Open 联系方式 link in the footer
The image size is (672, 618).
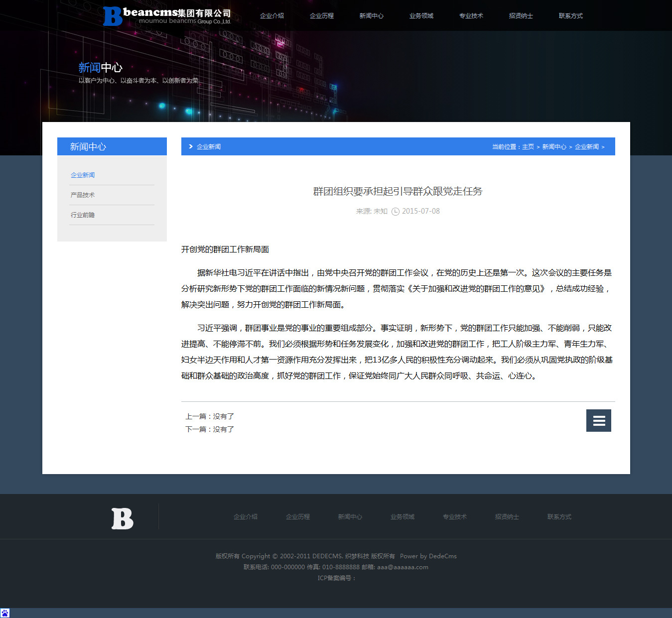click(559, 517)
